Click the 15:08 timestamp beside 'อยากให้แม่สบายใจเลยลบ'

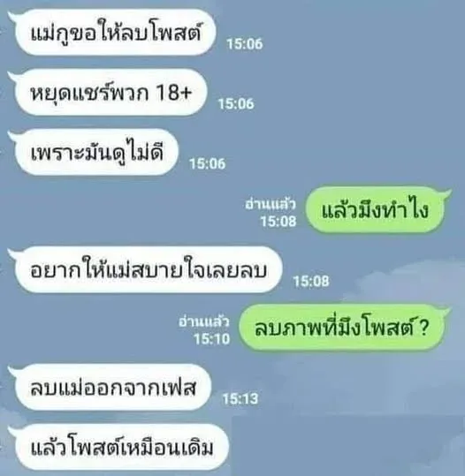coord(311,282)
